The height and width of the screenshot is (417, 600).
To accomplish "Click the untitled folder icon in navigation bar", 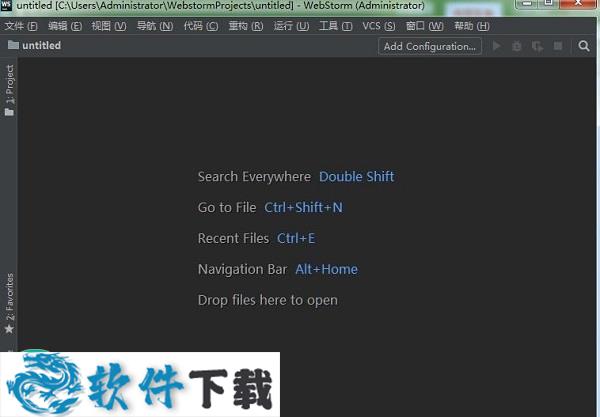I will point(13,45).
